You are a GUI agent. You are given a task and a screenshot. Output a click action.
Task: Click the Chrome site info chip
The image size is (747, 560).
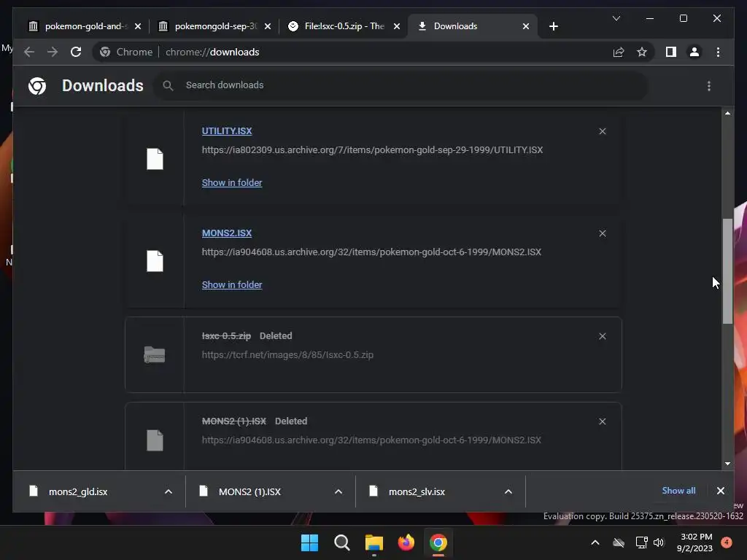[126, 52]
